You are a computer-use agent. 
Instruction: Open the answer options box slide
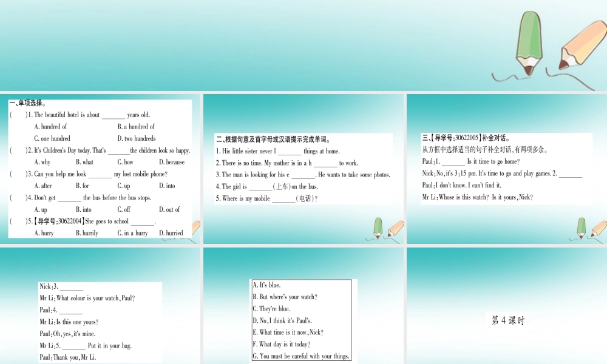coord(303,306)
